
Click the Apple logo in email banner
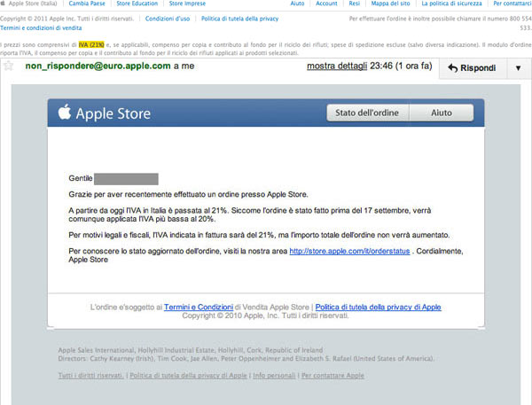click(64, 113)
